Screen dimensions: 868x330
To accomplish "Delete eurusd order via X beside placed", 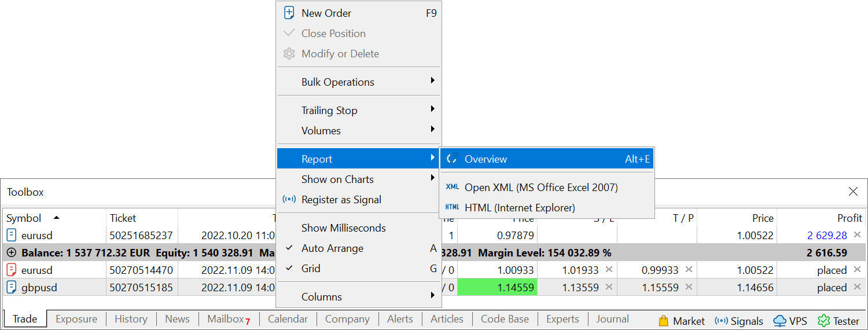I will pyautogui.click(x=857, y=270).
